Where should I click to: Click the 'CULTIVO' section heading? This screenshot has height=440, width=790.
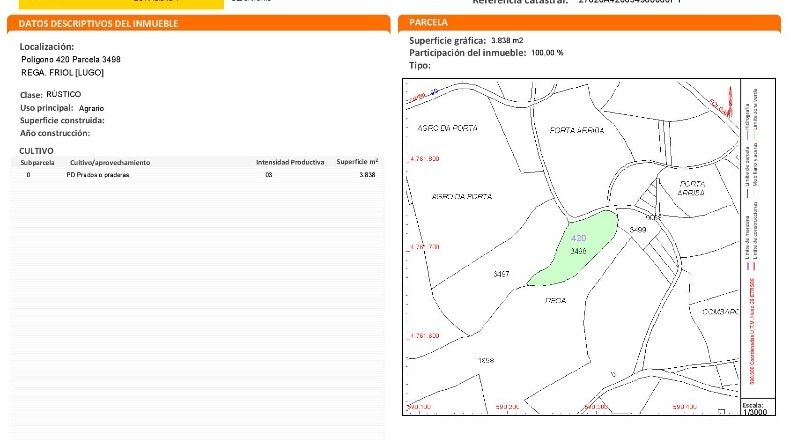tap(36, 151)
